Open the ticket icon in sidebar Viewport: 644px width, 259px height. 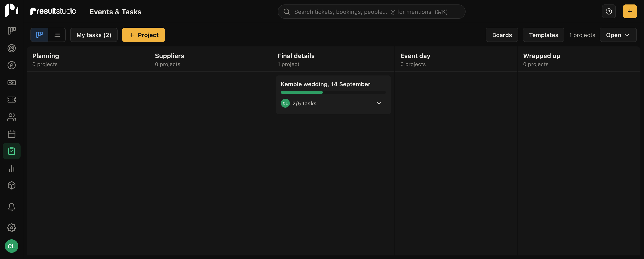11,100
